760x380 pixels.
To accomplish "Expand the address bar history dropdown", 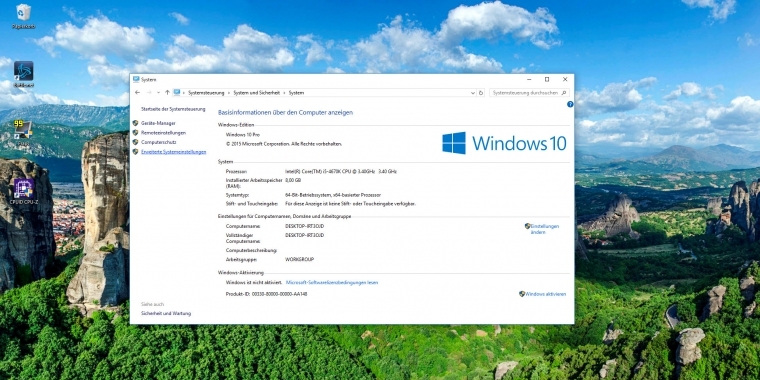I will click(473, 93).
